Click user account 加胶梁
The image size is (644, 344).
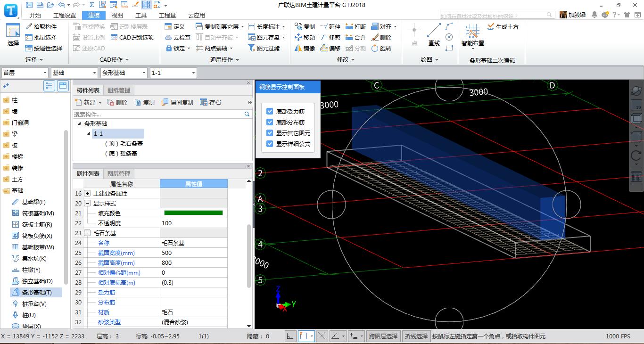pyautogui.click(x=573, y=15)
